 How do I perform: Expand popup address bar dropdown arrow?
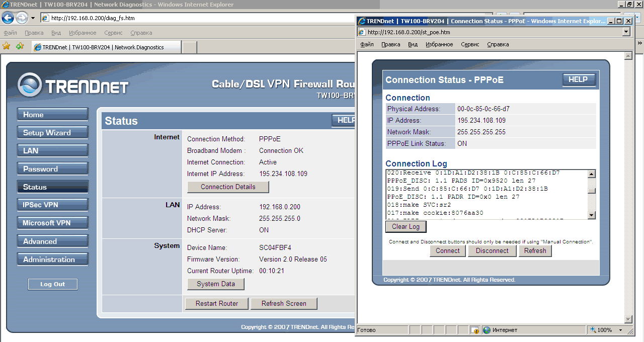626,32
